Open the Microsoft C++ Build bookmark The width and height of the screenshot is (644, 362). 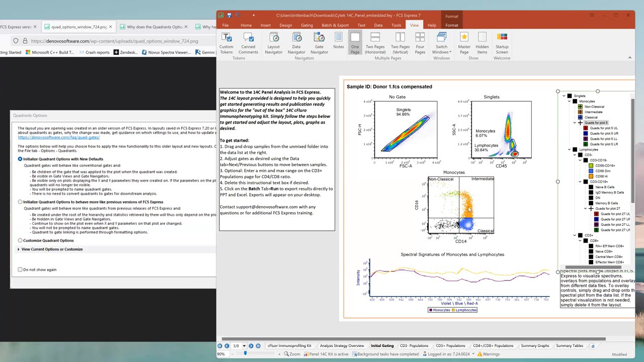click(x=49, y=52)
